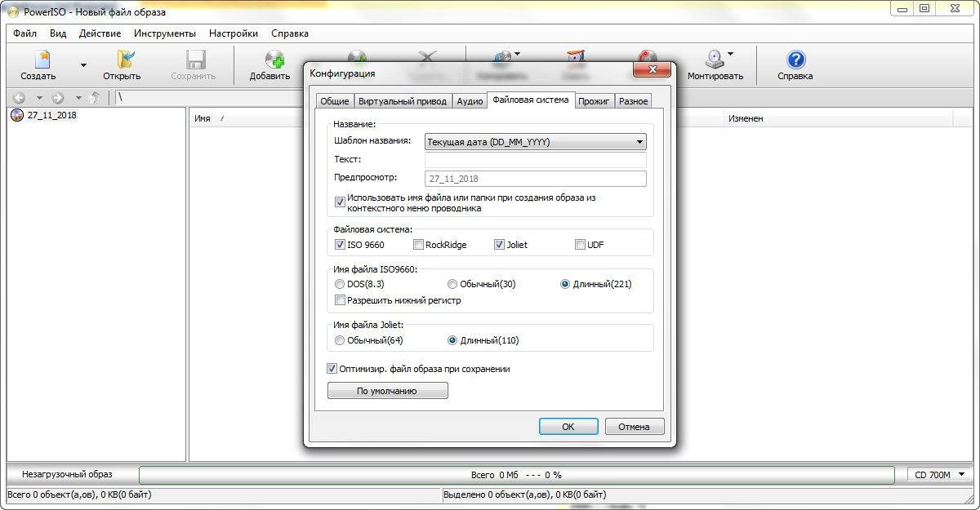Switch to the Аудио tab
The width and height of the screenshot is (980, 510).
point(470,101)
